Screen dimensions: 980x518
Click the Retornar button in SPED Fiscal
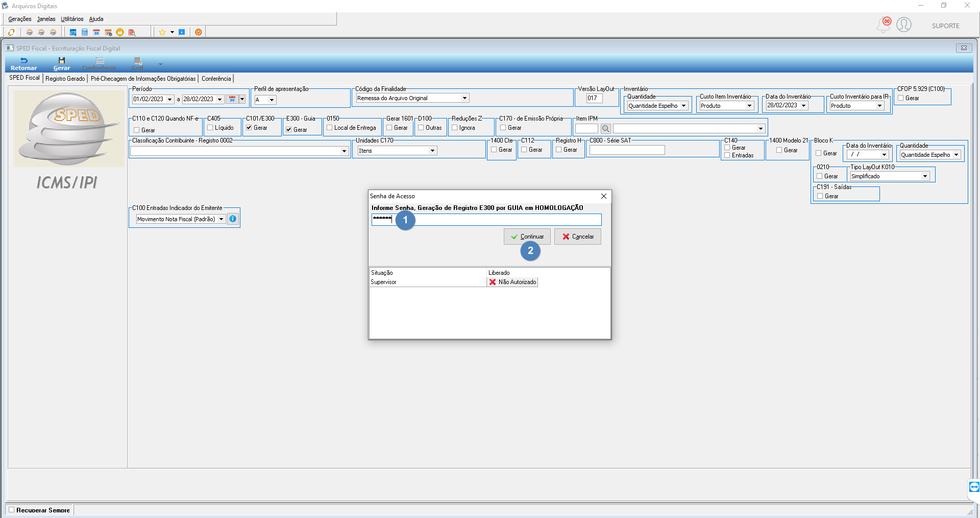click(x=24, y=64)
